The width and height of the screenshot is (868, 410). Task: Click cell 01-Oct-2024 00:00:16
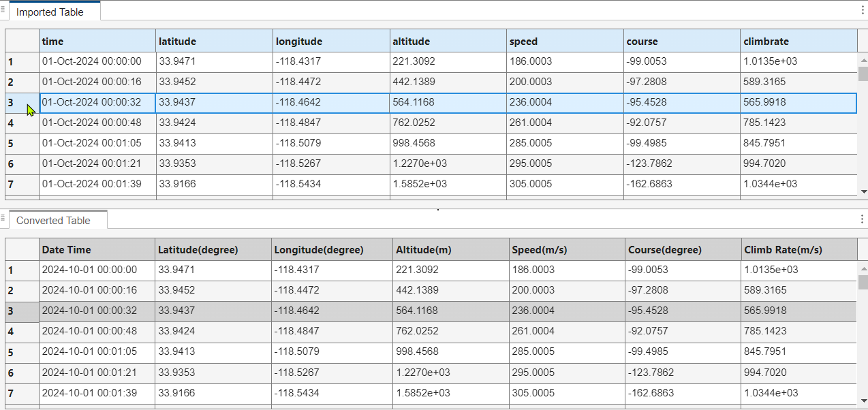pyautogui.click(x=97, y=82)
